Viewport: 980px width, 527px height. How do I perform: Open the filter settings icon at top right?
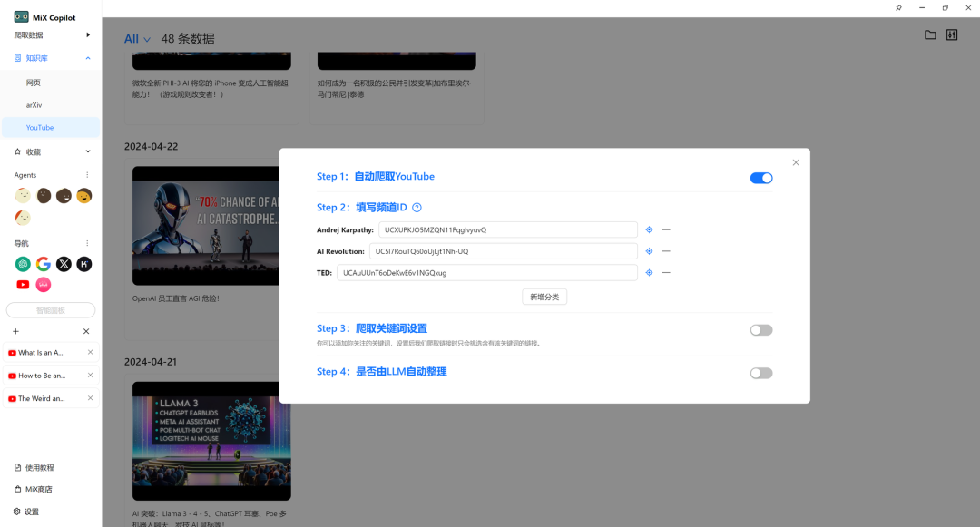point(952,35)
